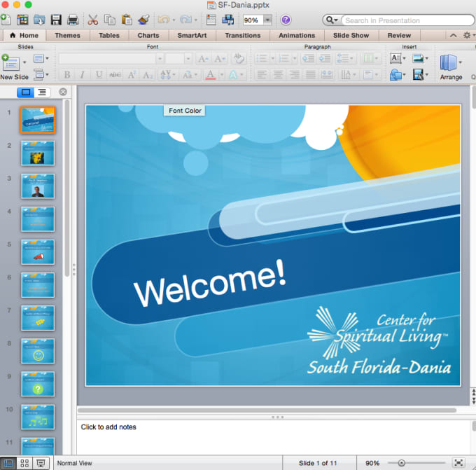Cut selection with scissors icon
The width and height of the screenshot is (476, 470).
(93, 20)
